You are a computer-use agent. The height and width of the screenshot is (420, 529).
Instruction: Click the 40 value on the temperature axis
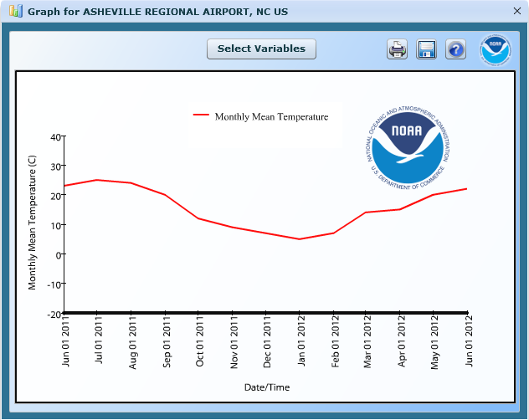(x=56, y=137)
